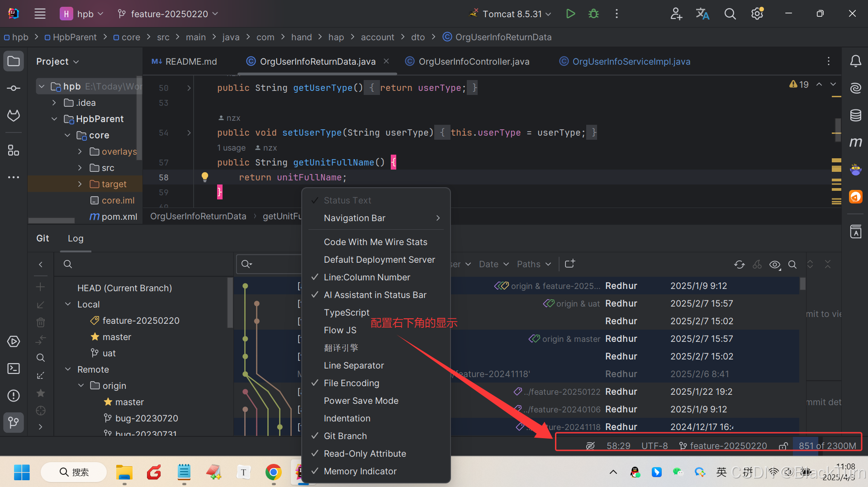Close the OrgUserInfoReturnData.java tab
Image resolution: width=868 pixels, height=487 pixels.
point(386,61)
